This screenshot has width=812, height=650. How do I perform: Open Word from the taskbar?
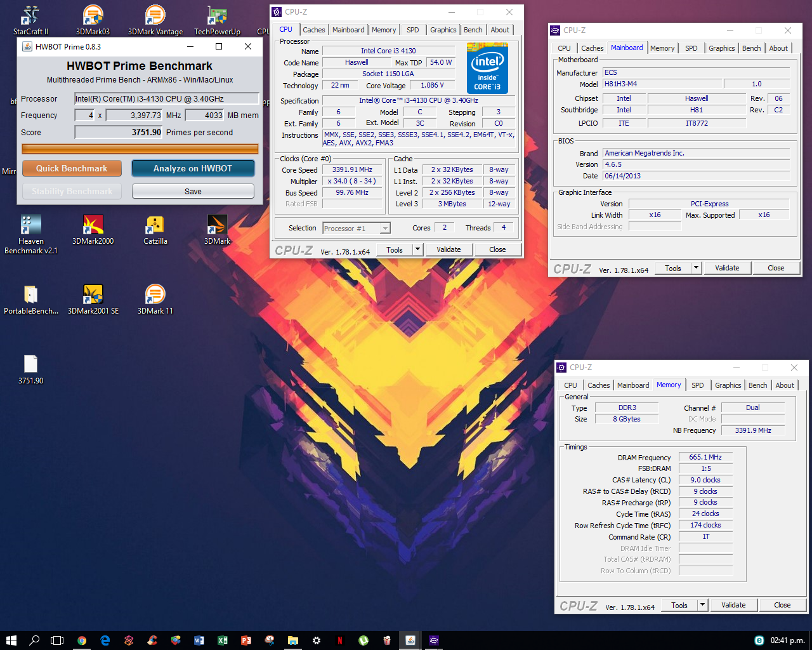click(199, 640)
